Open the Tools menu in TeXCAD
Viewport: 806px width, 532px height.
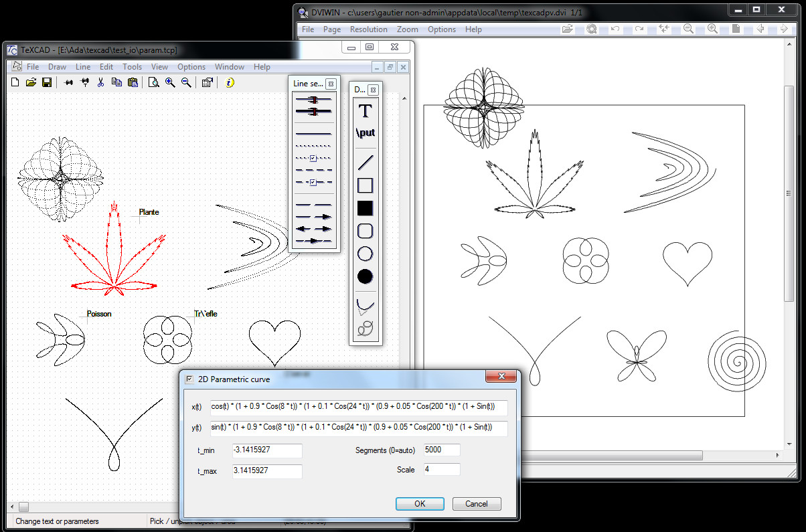[x=132, y=67]
